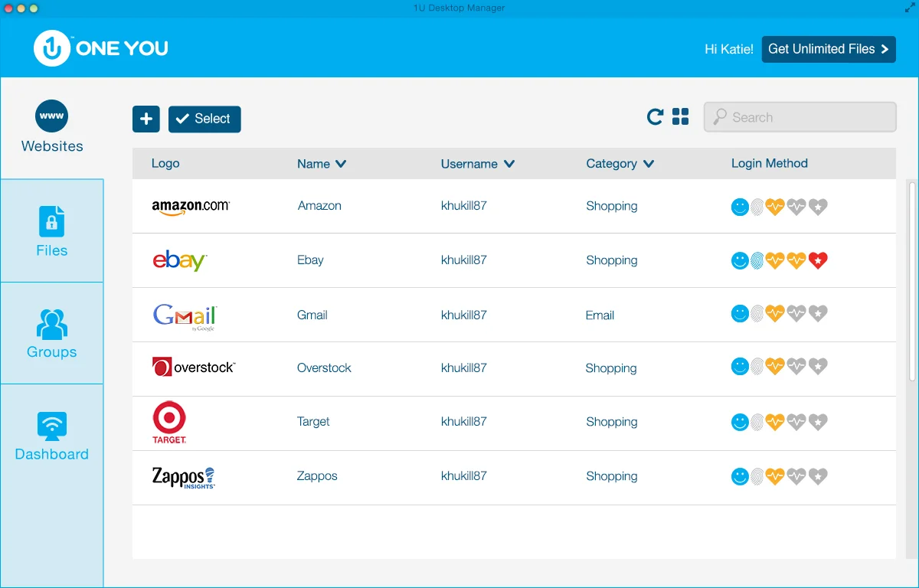Click the gray heartbeat heart in the Gmail row
This screenshot has width=919, height=588.
(796, 313)
